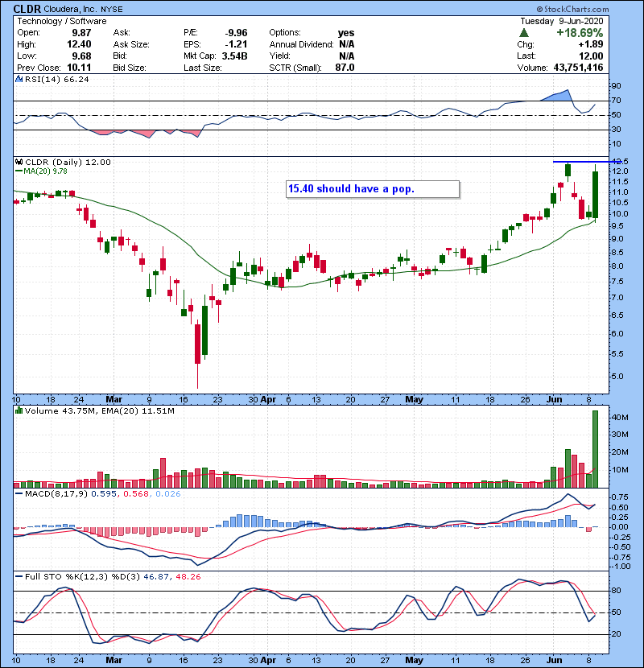
Task: Click the MA(20) green line legend marker
Action: tap(19, 171)
